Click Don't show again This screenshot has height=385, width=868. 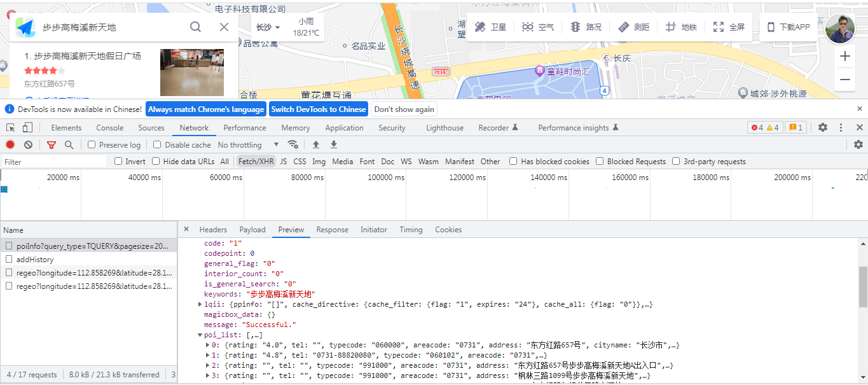404,109
